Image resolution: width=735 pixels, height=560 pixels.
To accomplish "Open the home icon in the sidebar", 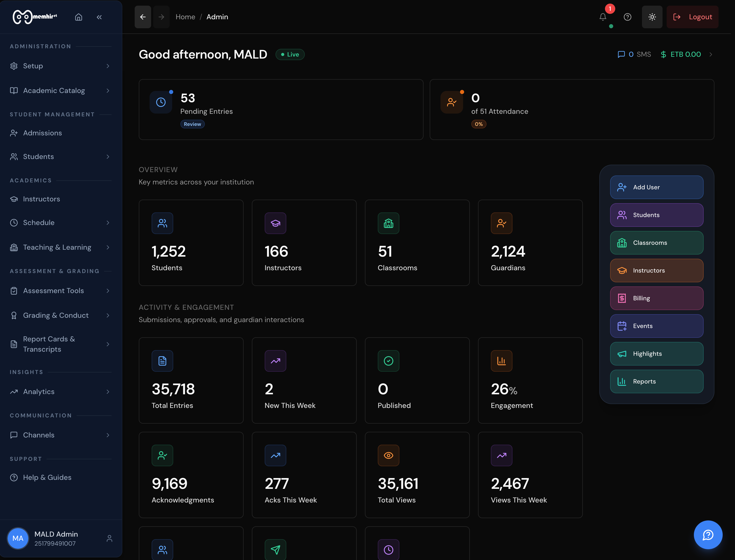I will pos(79,17).
